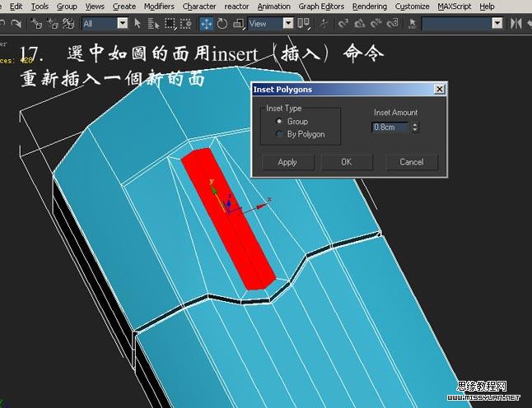532x408 pixels.
Task: Open the Group menu
Action: coord(67,6)
